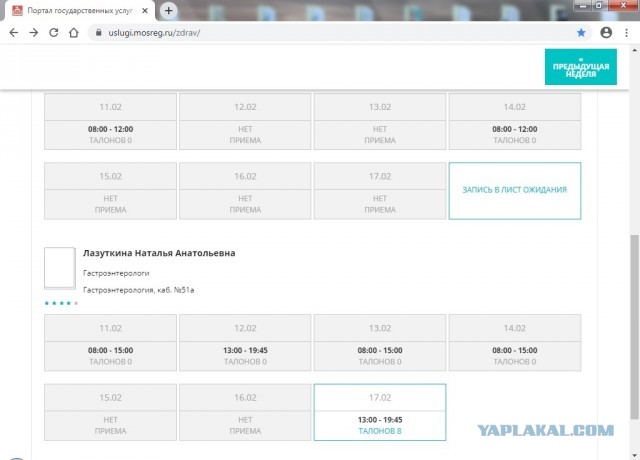
Task: Click the upper doctor's 16.02 Нет приема cell
Action: pos(245,191)
